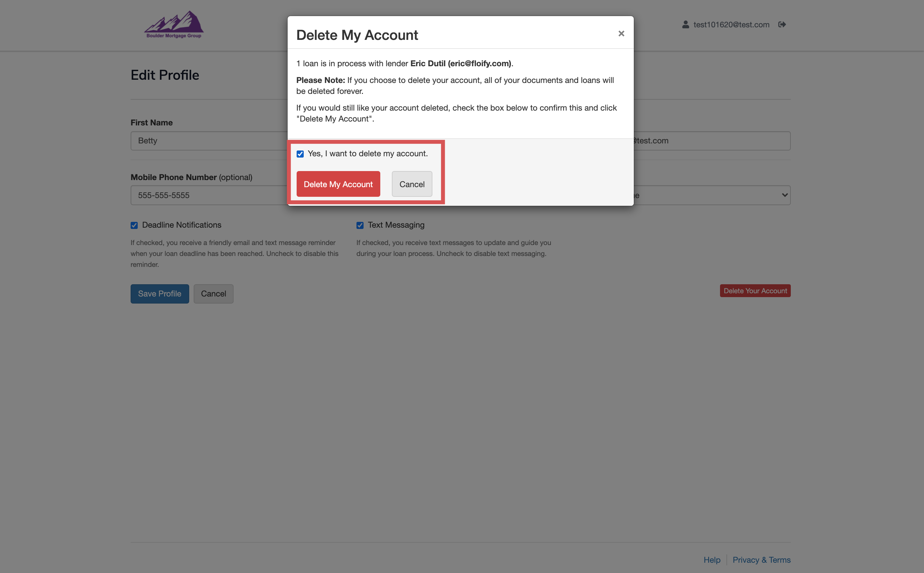Toggle the Text Messaging checkbox

coord(360,225)
